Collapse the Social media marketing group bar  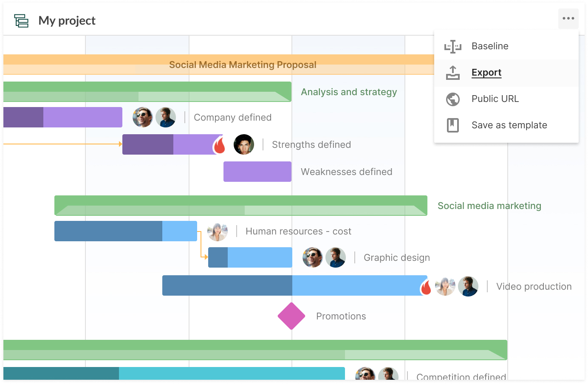pos(240,205)
